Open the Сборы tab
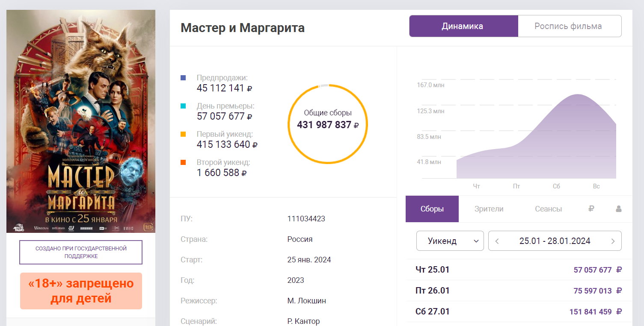 point(432,209)
